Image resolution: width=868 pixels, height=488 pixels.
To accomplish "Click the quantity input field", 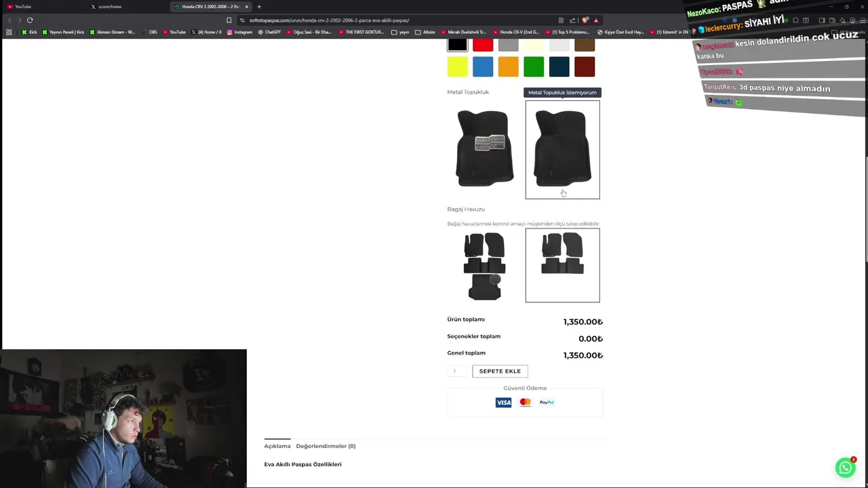I will pyautogui.click(x=457, y=371).
